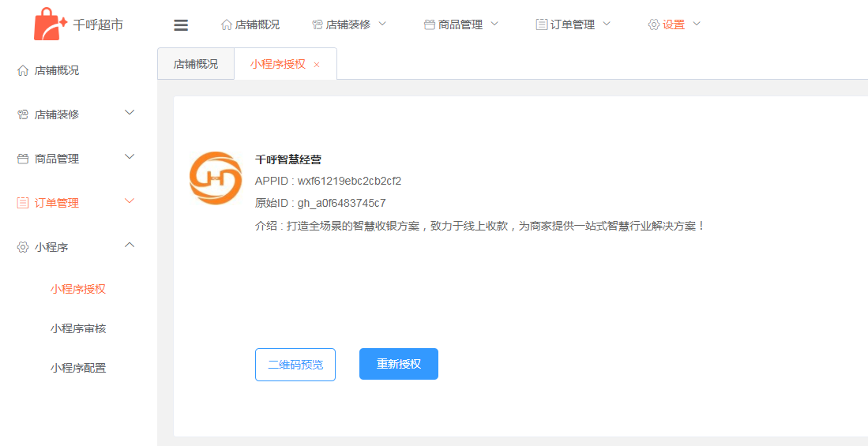Click the sidebar 店铺概况 home icon
Image resolution: width=868 pixels, height=446 pixels.
pos(23,71)
